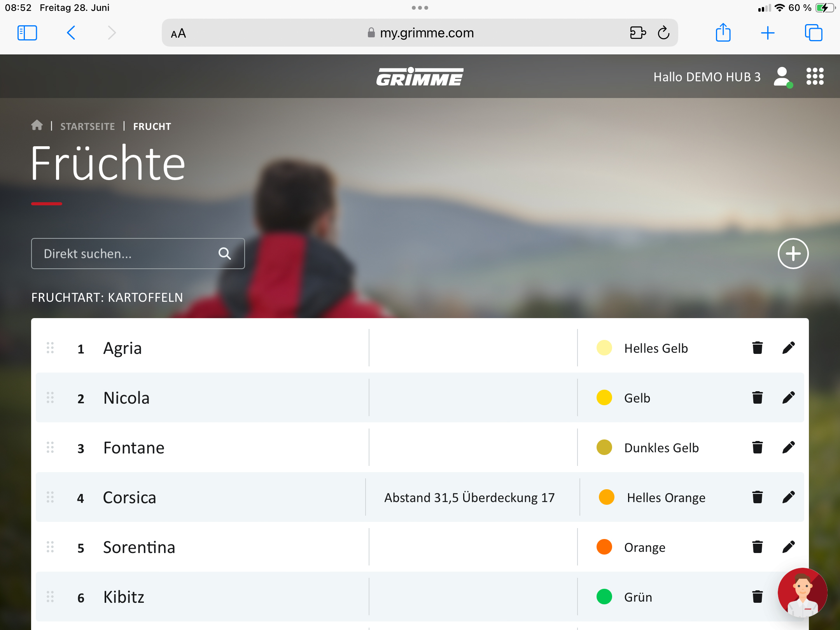Click the Hallo DEMO HUB 3 greeting
Screen dimensions: 840x630
pyautogui.click(x=707, y=77)
